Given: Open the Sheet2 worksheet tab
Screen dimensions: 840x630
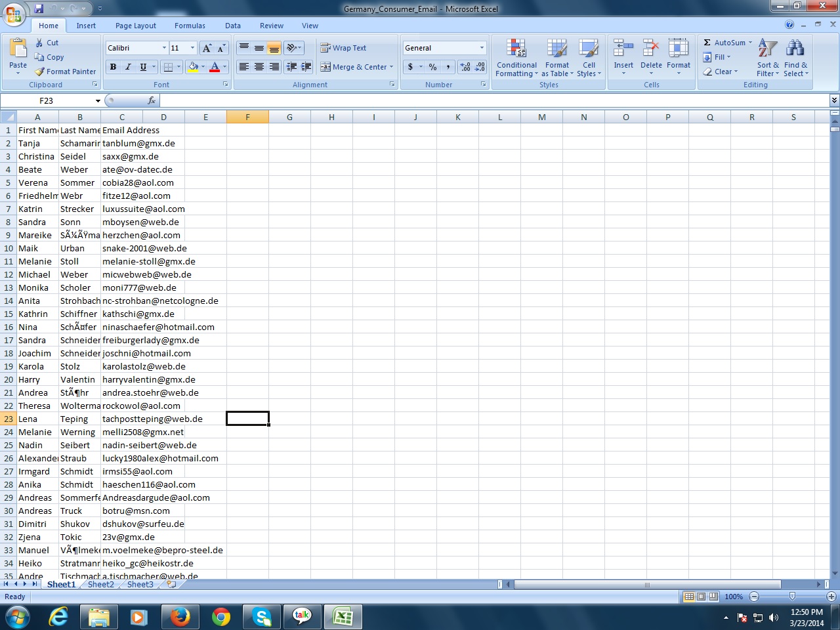Looking at the screenshot, I should tap(100, 584).
